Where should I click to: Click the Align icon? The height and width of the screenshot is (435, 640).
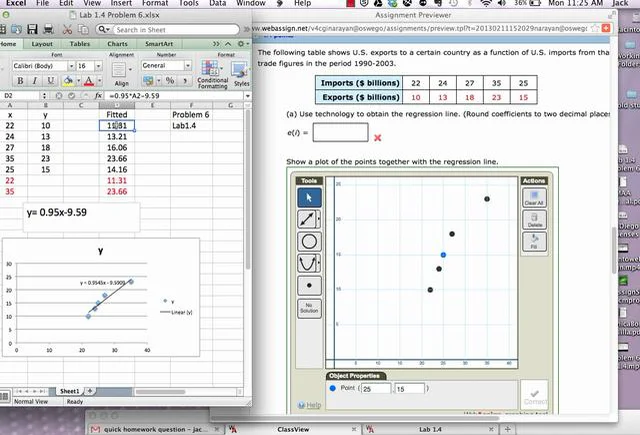click(x=119, y=69)
